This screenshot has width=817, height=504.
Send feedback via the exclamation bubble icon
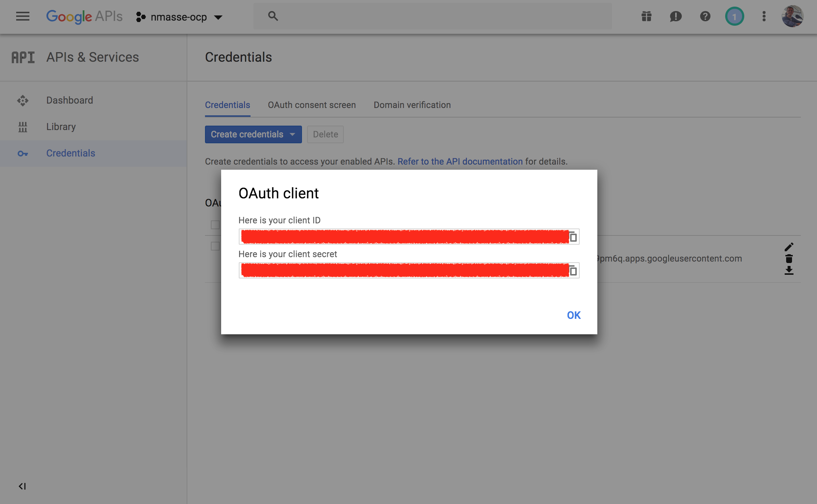[676, 16]
